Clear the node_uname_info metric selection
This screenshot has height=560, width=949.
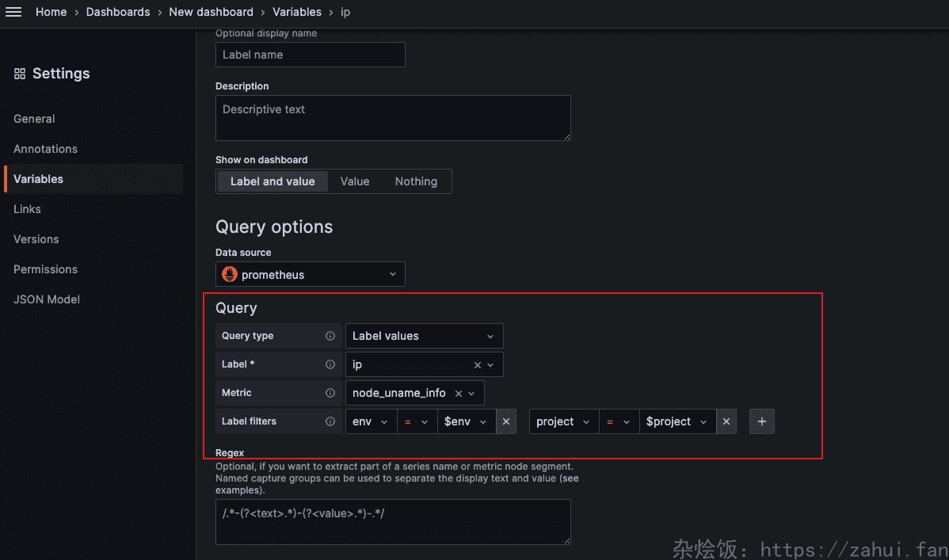click(458, 394)
